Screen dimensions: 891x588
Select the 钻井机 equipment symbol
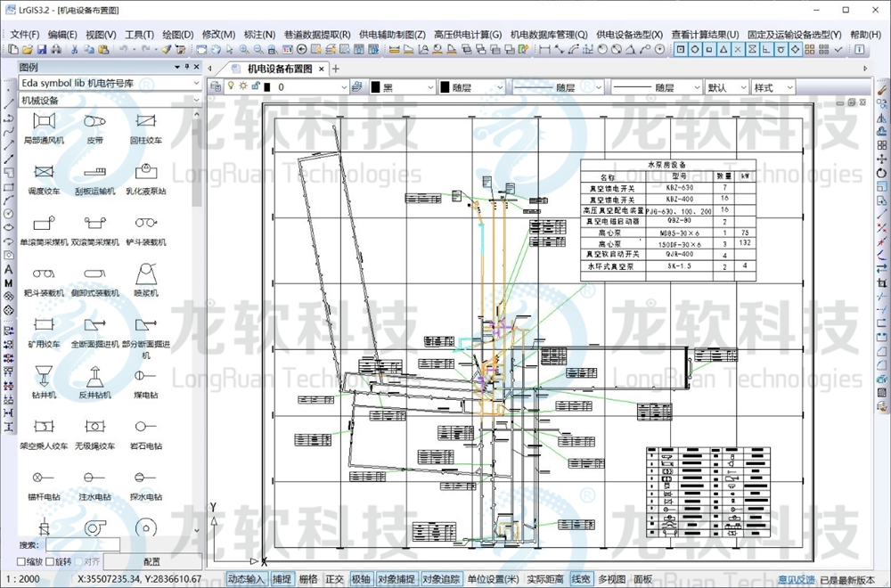(44, 380)
